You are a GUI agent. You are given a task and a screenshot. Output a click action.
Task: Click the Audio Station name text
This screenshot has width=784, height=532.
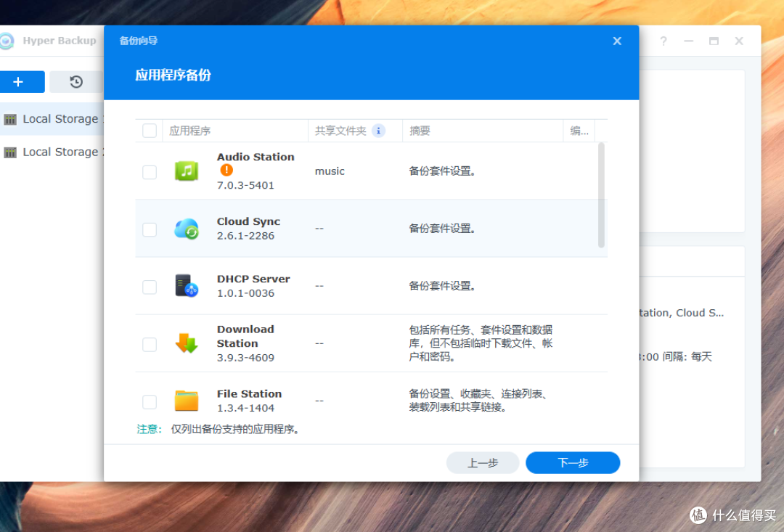click(256, 157)
